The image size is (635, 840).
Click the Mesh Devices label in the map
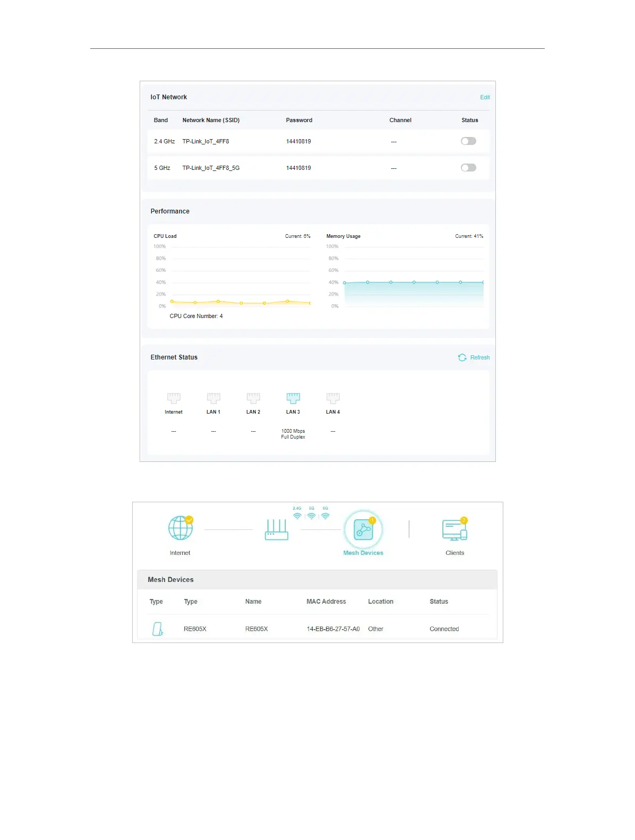coord(363,553)
